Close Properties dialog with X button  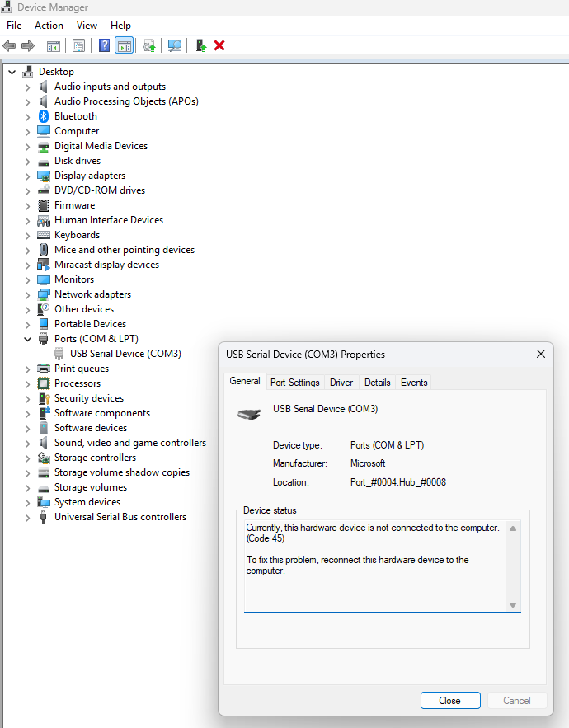(541, 354)
